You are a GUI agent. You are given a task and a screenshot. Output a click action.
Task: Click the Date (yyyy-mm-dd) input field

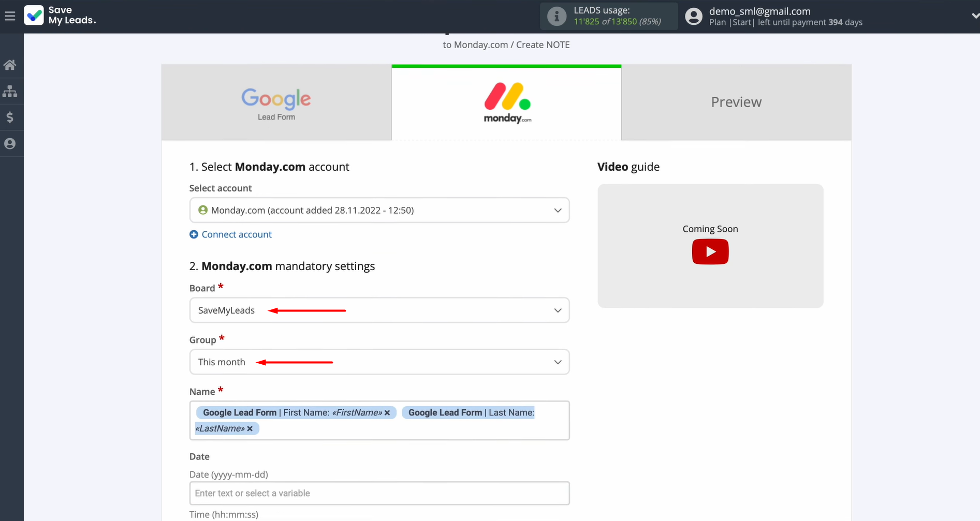coord(379,493)
